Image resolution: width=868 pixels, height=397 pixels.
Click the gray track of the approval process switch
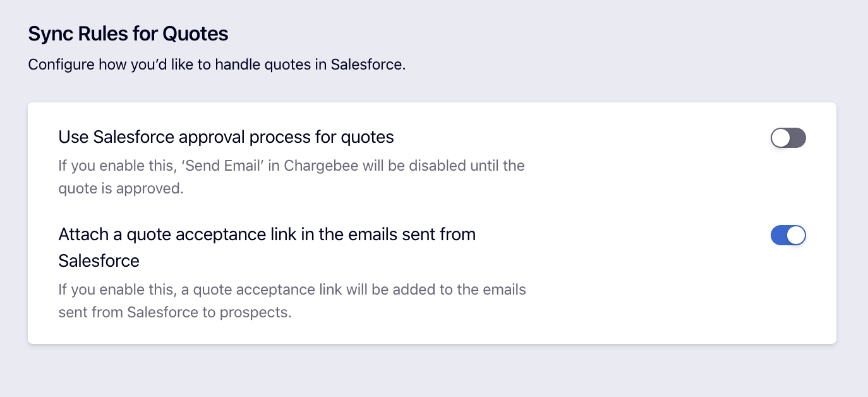tap(797, 138)
